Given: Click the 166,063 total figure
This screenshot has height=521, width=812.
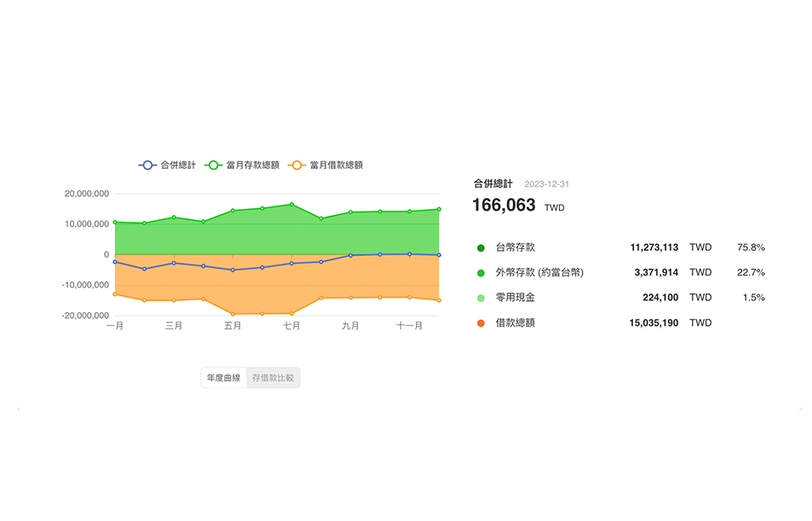Looking at the screenshot, I should [x=504, y=206].
